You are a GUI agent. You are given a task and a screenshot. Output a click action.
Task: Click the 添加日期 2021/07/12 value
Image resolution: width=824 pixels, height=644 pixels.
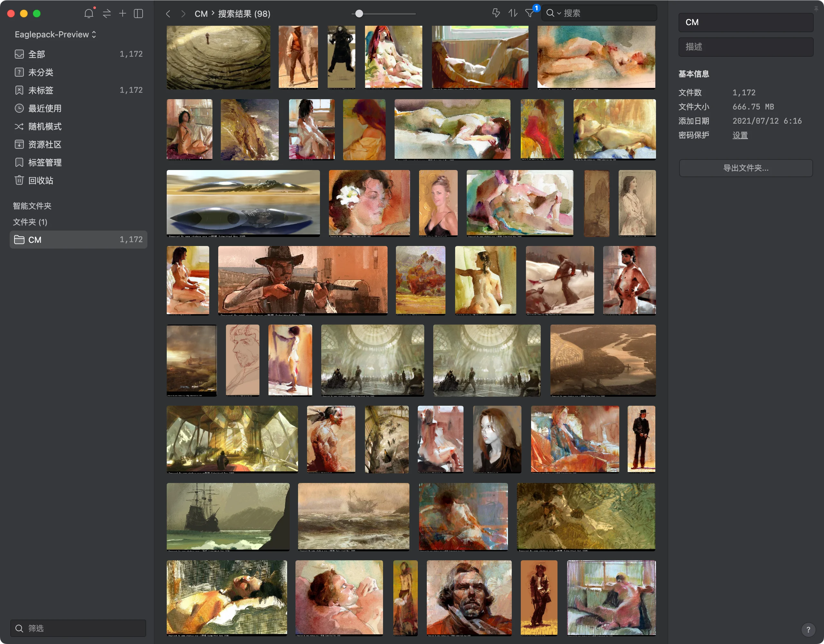point(767,121)
